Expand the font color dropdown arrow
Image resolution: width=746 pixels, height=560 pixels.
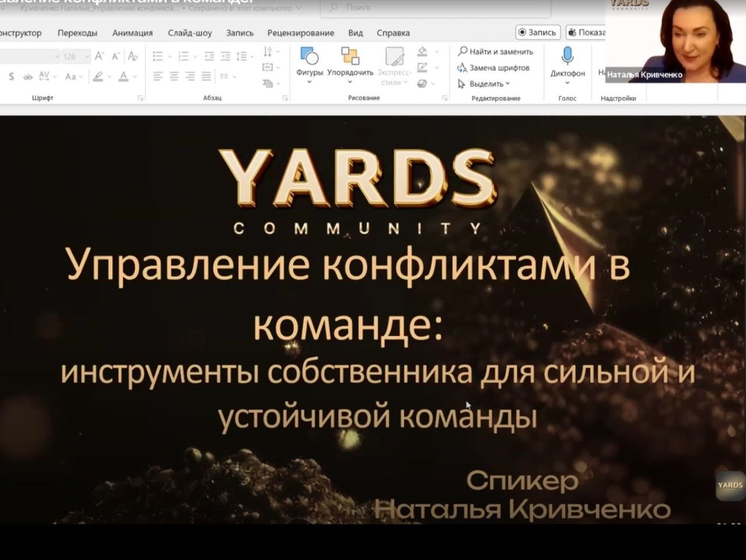click(x=136, y=76)
